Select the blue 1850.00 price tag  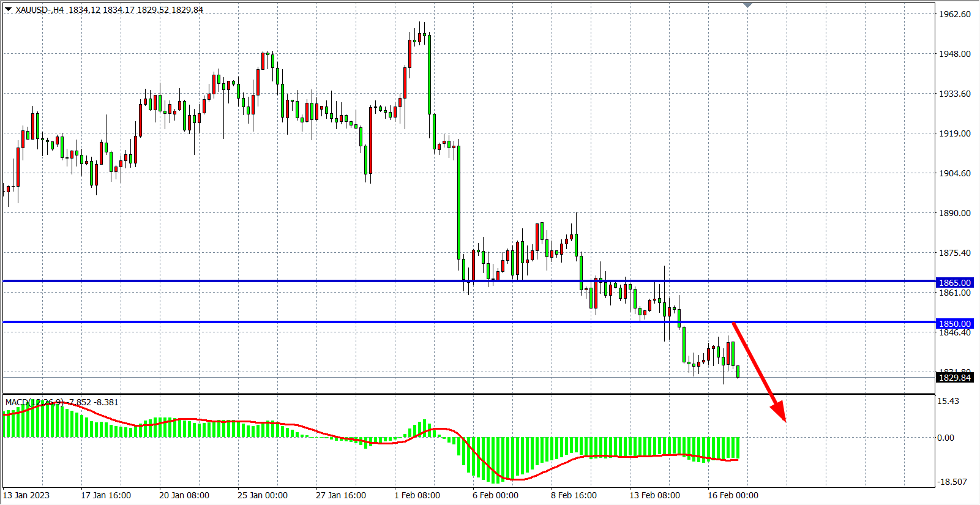[x=954, y=324]
